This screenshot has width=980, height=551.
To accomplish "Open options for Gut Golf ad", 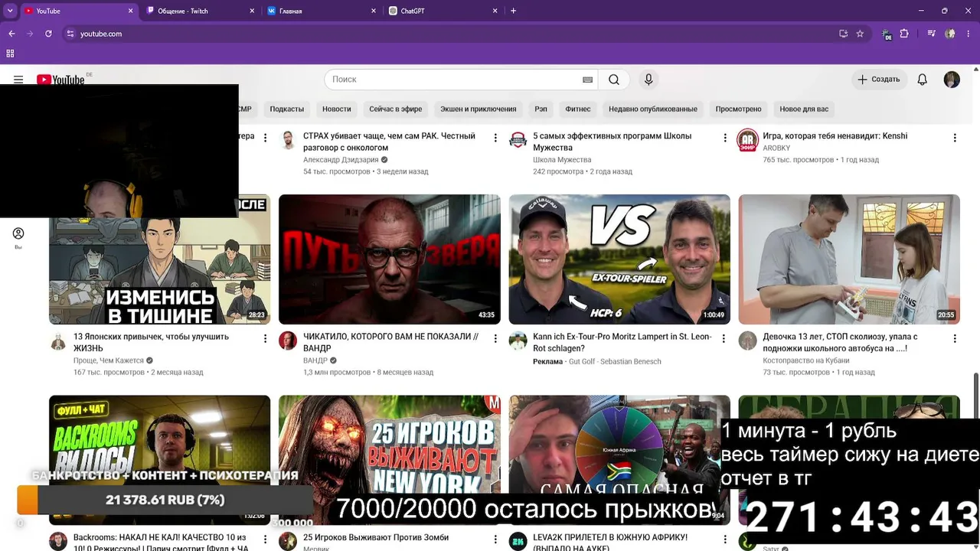I will click(x=725, y=338).
